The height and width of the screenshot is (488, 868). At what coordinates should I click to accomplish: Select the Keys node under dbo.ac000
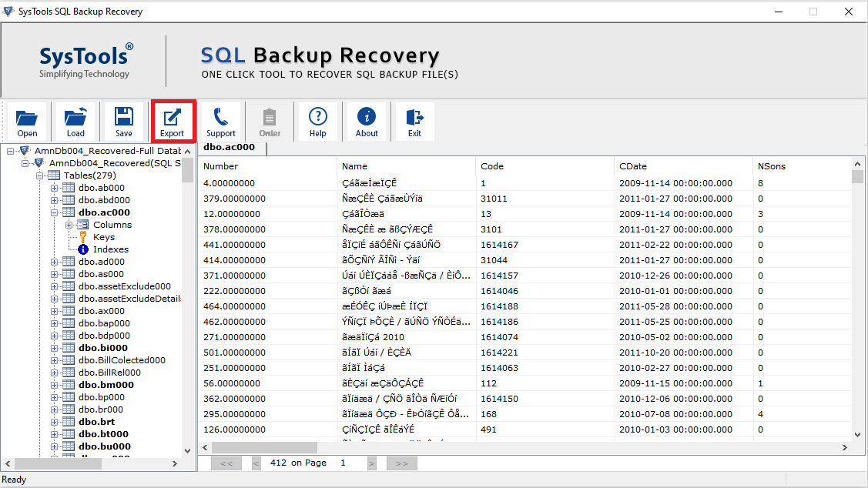click(x=103, y=237)
